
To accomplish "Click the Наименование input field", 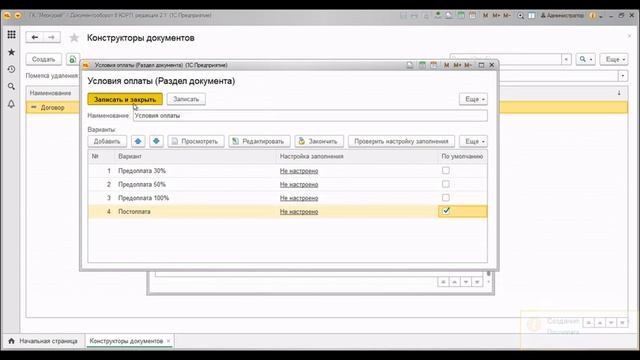I will [x=310, y=116].
